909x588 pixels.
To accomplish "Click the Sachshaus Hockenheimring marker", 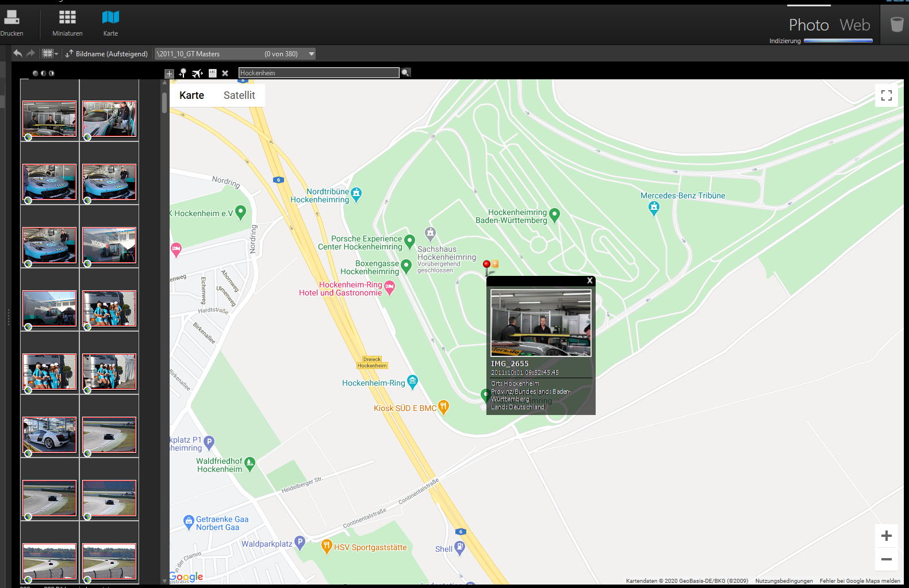I will click(x=431, y=234).
